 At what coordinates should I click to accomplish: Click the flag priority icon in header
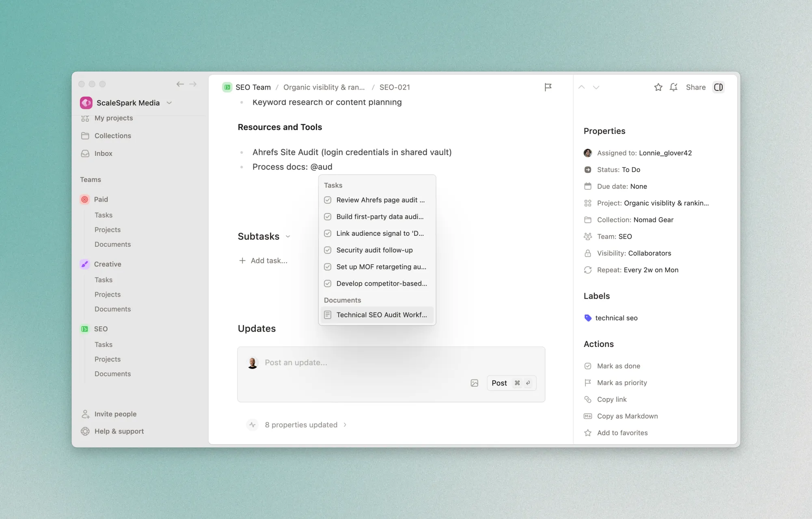[548, 87]
